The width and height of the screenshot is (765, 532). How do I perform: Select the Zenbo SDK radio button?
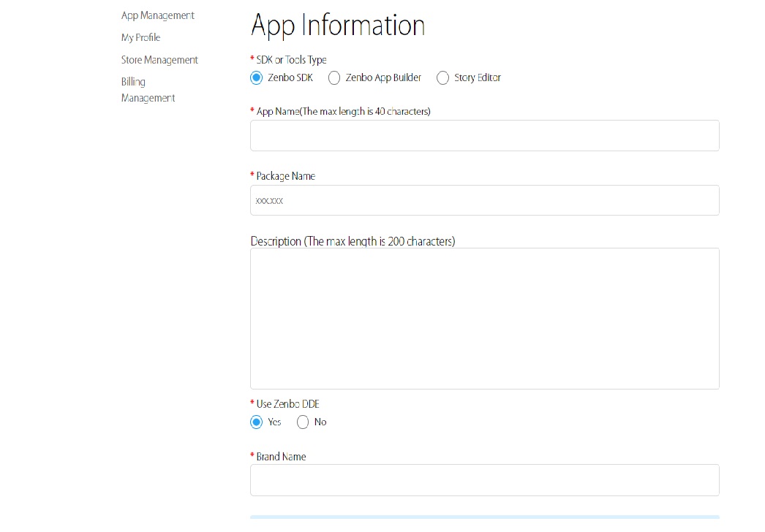(256, 78)
